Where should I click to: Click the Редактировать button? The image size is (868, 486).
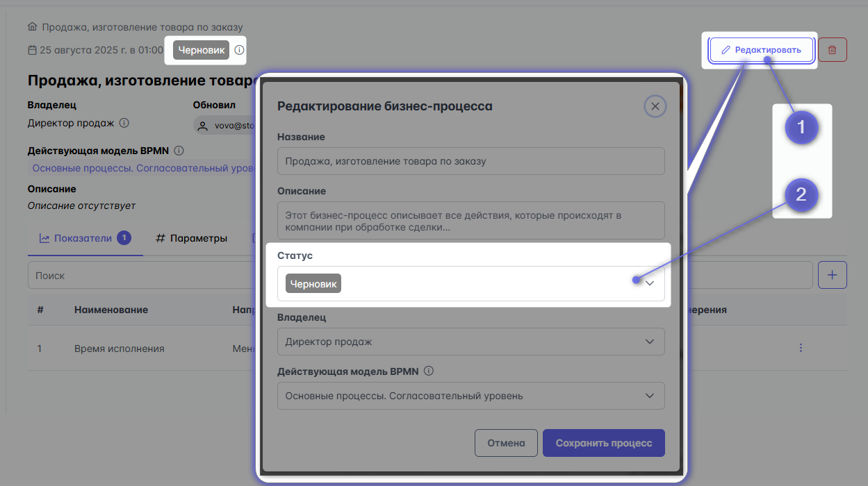pyautogui.click(x=761, y=50)
